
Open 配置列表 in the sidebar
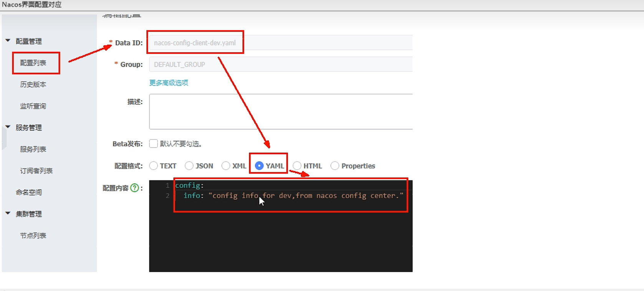click(x=33, y=63)
